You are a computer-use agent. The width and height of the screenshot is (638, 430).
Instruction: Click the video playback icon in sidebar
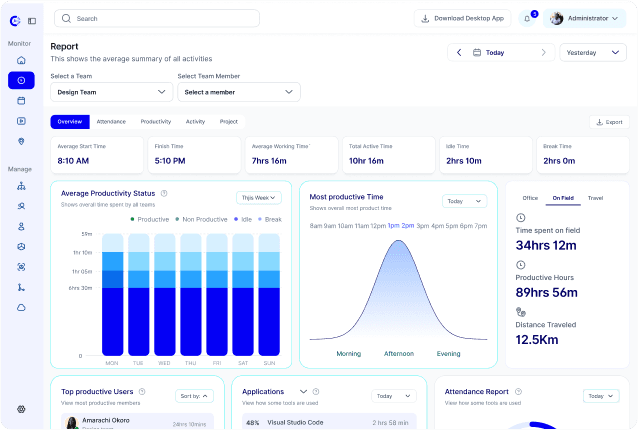click(x=21, y=121)
